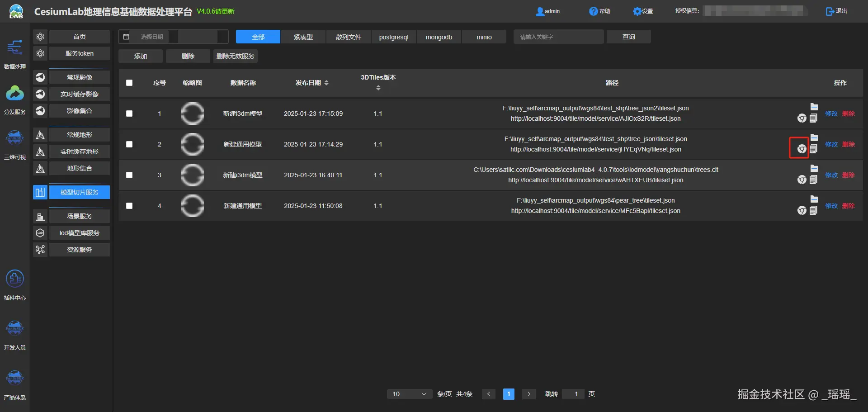Click the thumbnail of row 2 新建通用模型

click(193, 144)
